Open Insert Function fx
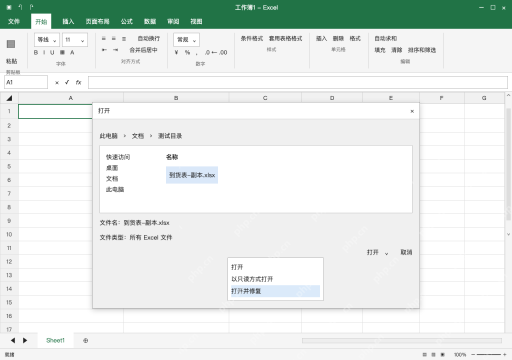The image size is (512, 360). click(x=78, y=82)
